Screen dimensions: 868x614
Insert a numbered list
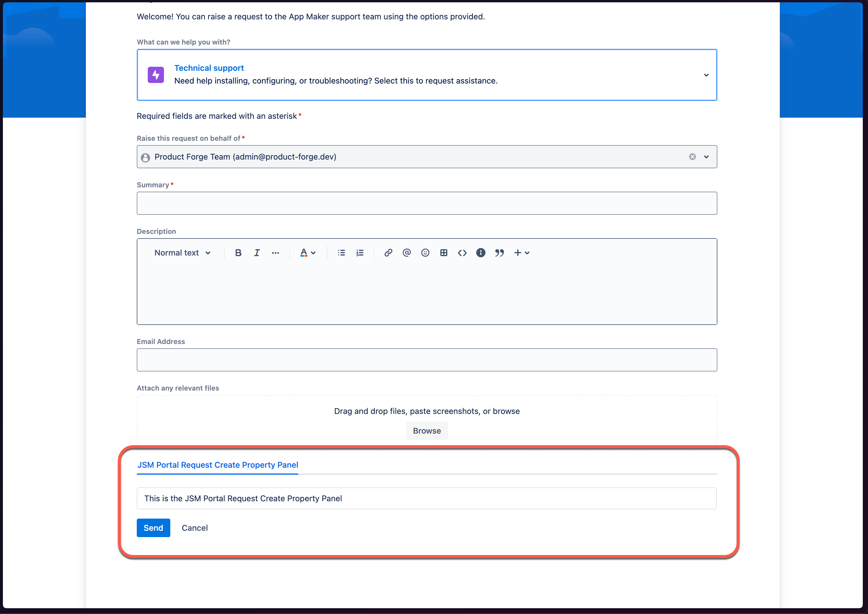pos(360,253)
